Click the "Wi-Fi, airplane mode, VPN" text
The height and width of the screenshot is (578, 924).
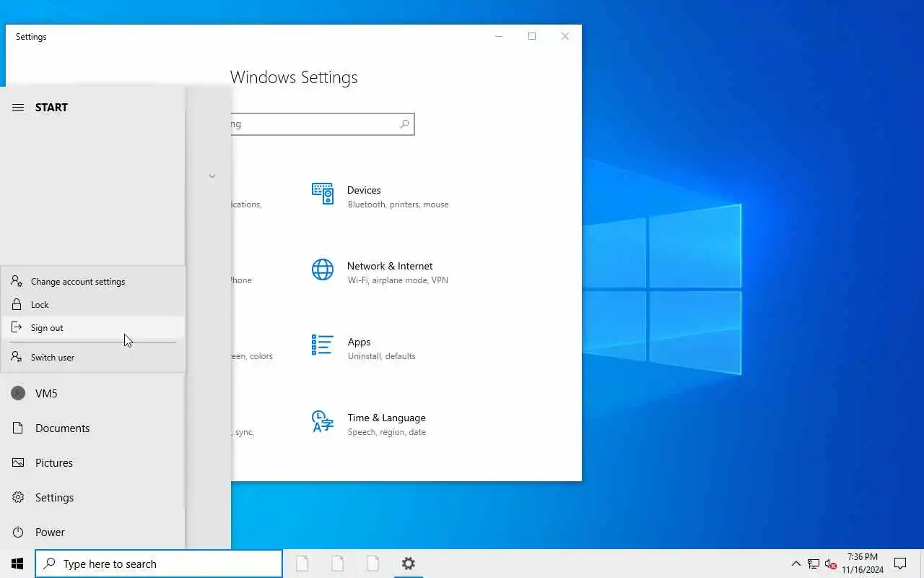[398, 280]
